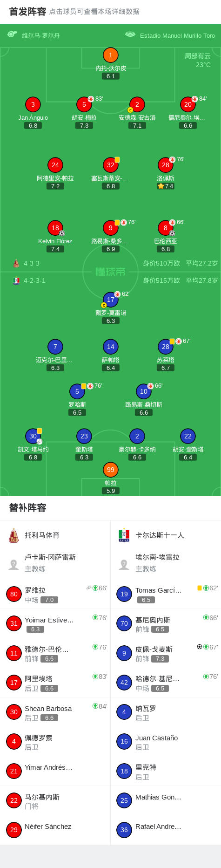Open 卡尔达斯十一人 team crest
Image resolution: width=221 pixels, height=868 pixels.
(124, 535)
